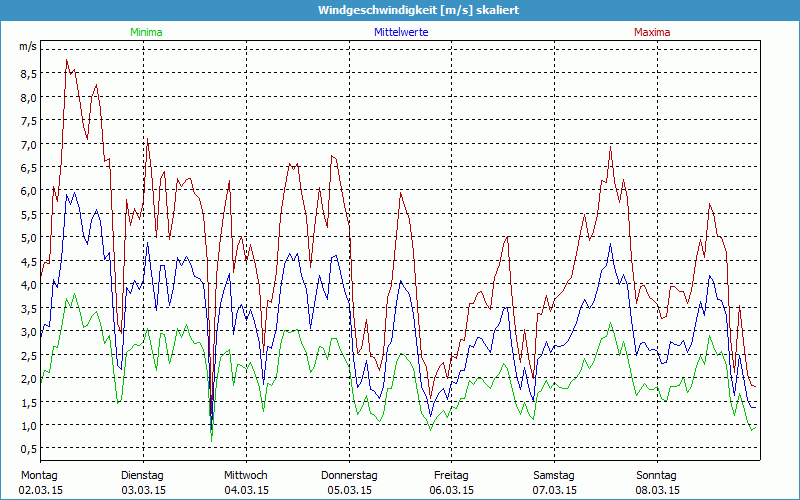Click the 2,5 y-axis value
800x500 pixels.
tap(28, 355)
